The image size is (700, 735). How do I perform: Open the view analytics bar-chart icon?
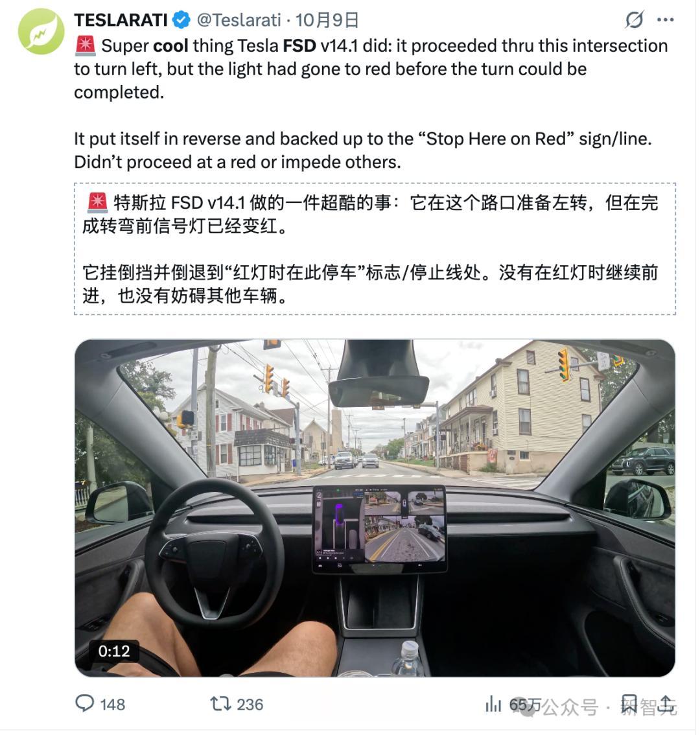click(493, 704)
